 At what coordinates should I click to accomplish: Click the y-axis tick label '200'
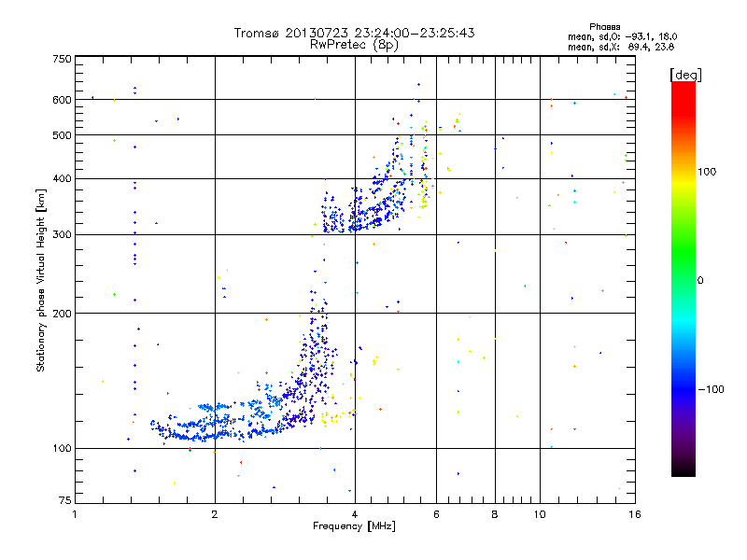click(x=62, y=314)
